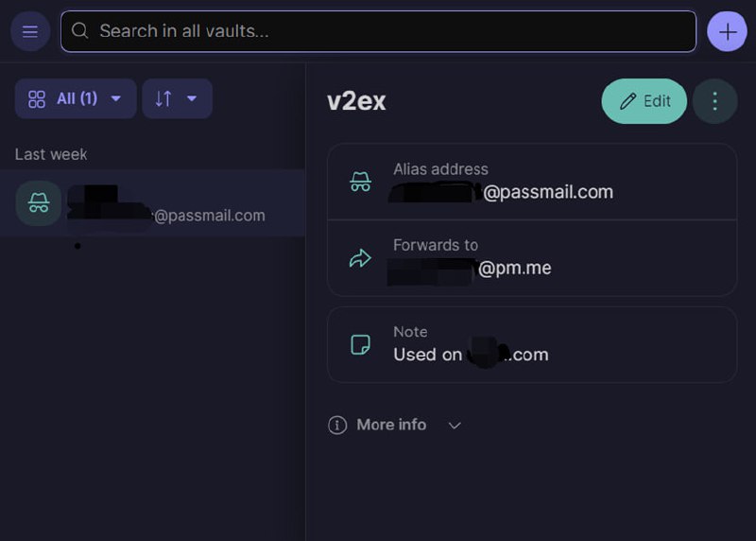Click the alias incognito icon in item list
The image size is (756, 541).
39,202
